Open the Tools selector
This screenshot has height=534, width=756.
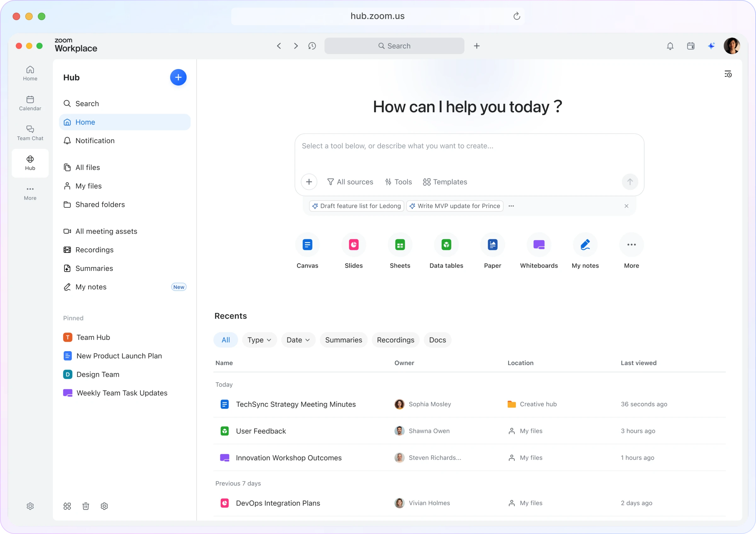pyautogui.click(x=398, y=182)
